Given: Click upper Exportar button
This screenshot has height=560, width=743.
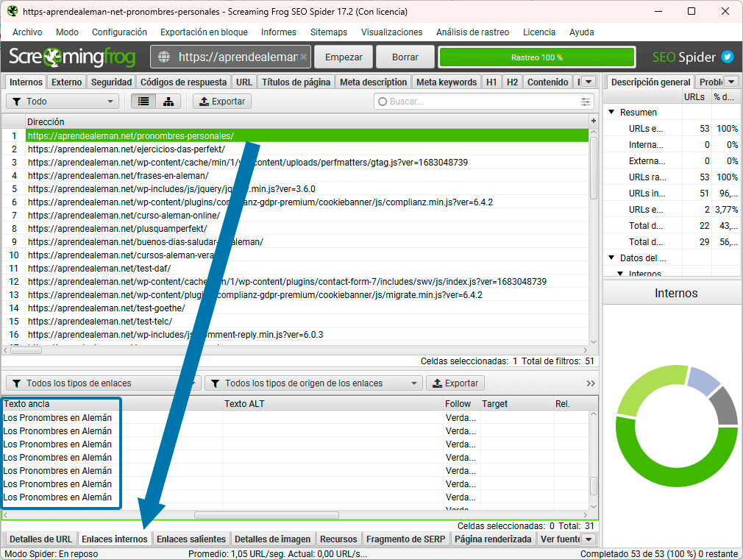Looking at the screenshot, I should [222, 102].
